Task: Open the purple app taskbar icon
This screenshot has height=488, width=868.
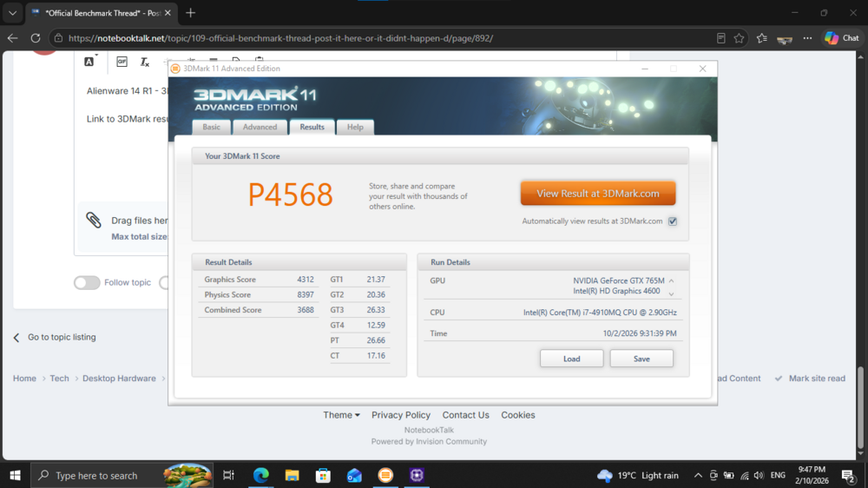Action: pyautogui.click(x=417, y=475)
